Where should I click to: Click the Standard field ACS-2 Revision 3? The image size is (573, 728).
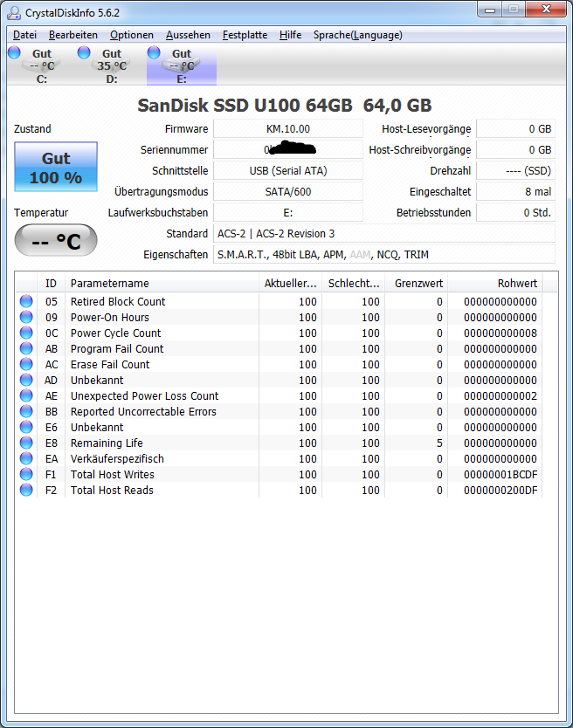click(x=384, y=234)
